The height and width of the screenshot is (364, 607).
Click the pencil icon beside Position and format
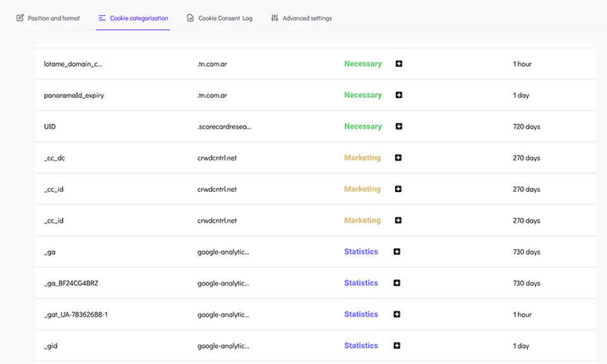click(20, 18)
